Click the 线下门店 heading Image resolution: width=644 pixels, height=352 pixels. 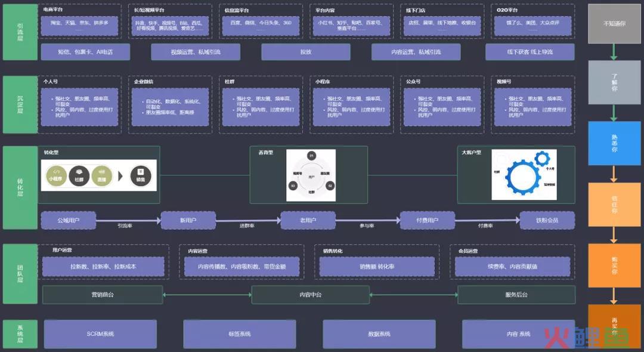pos(416,10)
